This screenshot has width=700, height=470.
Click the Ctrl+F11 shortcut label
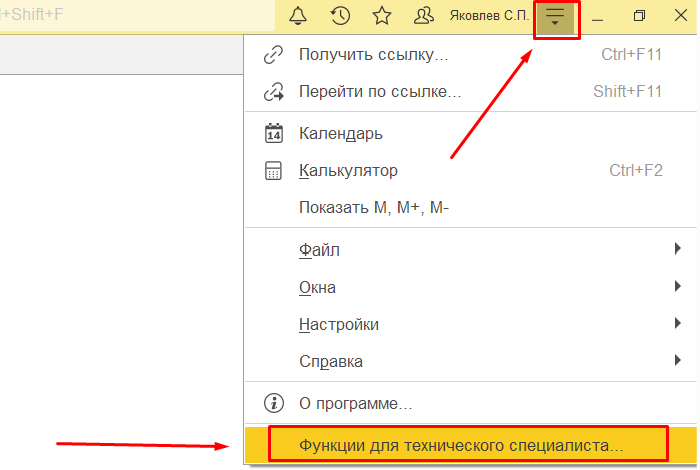pyautogui.click(x=632, y=54)
